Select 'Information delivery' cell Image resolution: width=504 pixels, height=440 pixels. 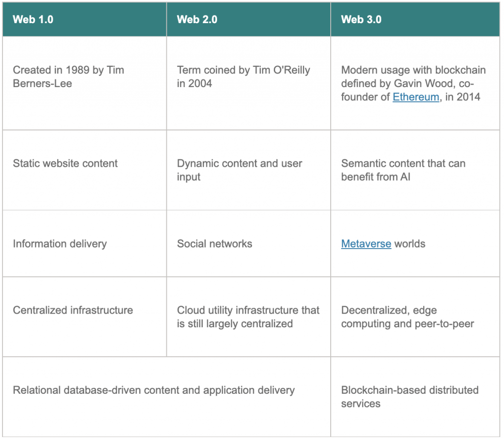(85, 244)
